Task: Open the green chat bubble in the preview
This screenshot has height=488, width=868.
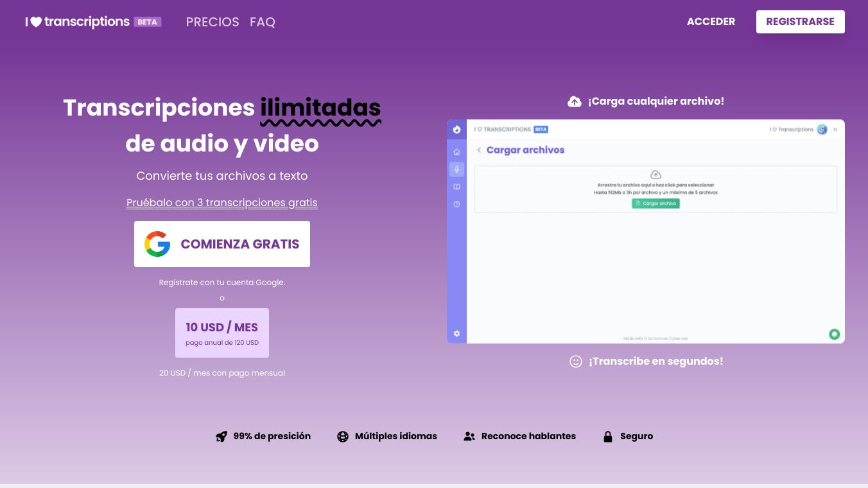Action: click(x=834, y=334)
